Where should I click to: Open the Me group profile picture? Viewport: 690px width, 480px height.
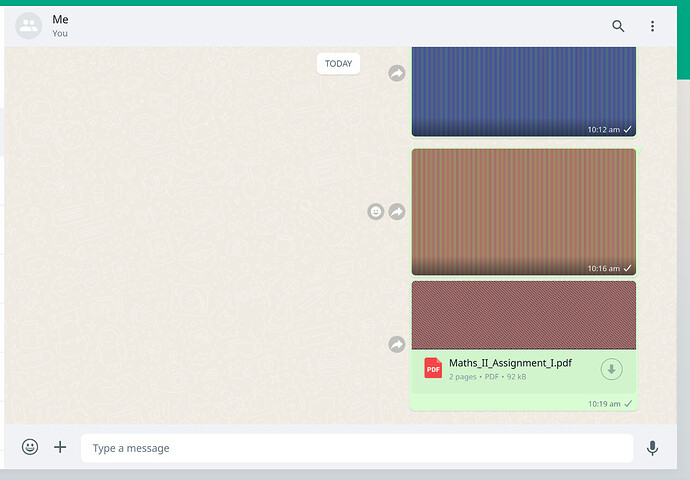(29, 26)
